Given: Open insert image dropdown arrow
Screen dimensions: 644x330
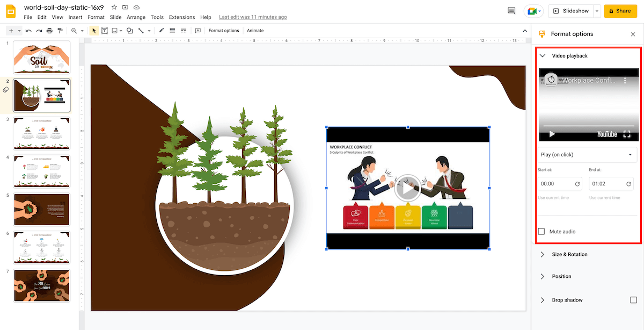Looking at the screenshot, I should click(x=121, y=31).
